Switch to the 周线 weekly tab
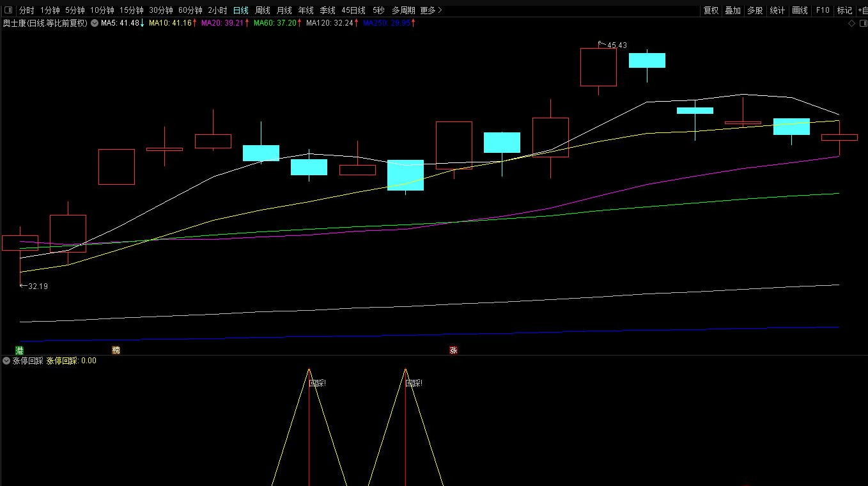This screenshot has height=486, width=868. point(262,10)
